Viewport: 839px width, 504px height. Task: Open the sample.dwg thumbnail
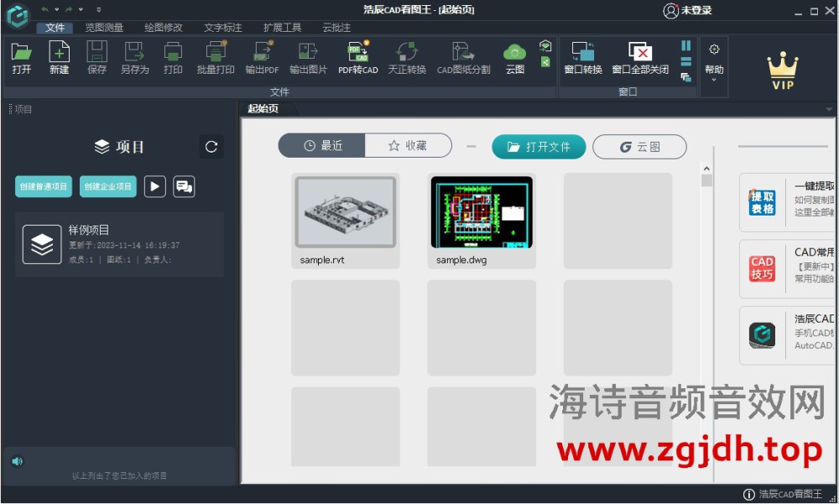[x=482, y=212]
